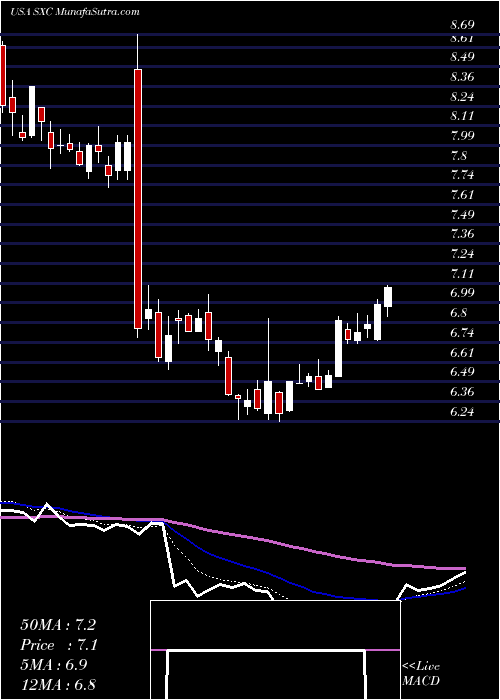Select the 7.36 axis value
This screenshot has width=500, height=700.
tap(462, 234)
